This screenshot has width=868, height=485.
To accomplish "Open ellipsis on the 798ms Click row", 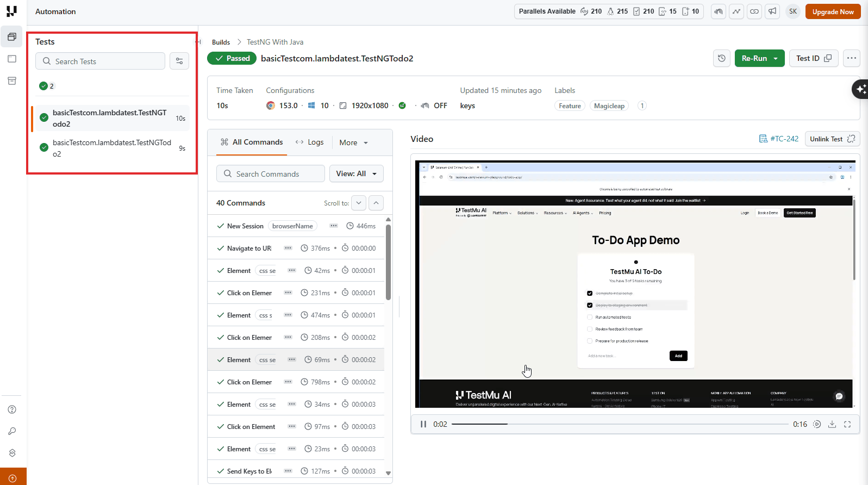I will click(x=288, y=382).
